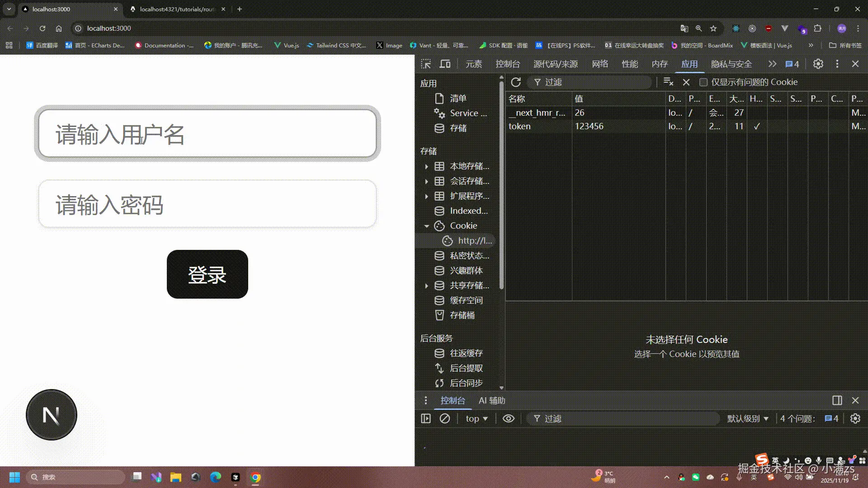This screenshot has width=868, height=488.
Task: Toggle device toolbar emulation icon
Action: click(x=445, y=64)
